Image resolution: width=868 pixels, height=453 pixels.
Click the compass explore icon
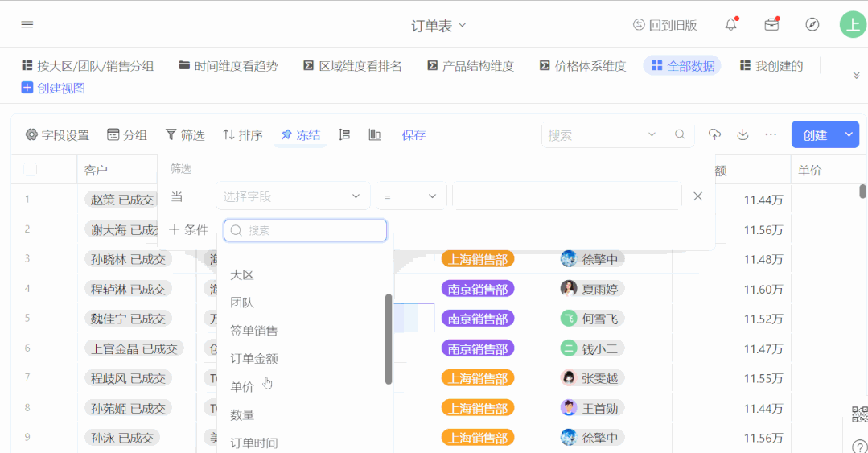(812, 25)
